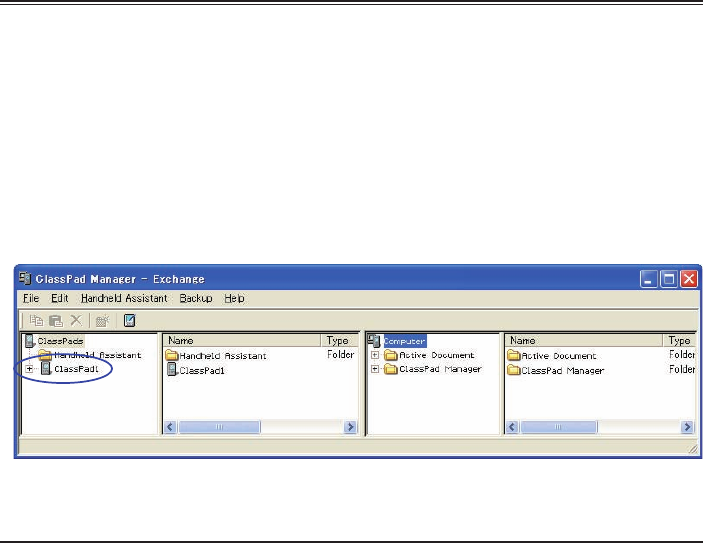
Task: Click horizontal scrollbar thumb in Computer list
Action: (x=559, y=427)
